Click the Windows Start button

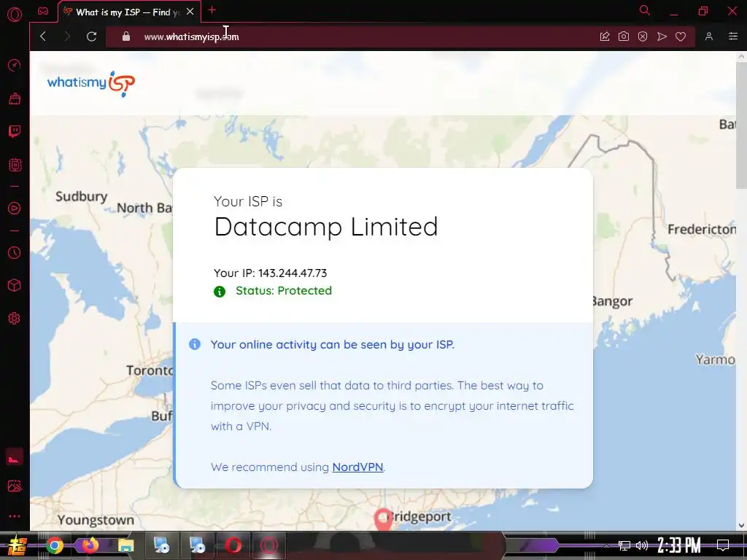[17, 545]
